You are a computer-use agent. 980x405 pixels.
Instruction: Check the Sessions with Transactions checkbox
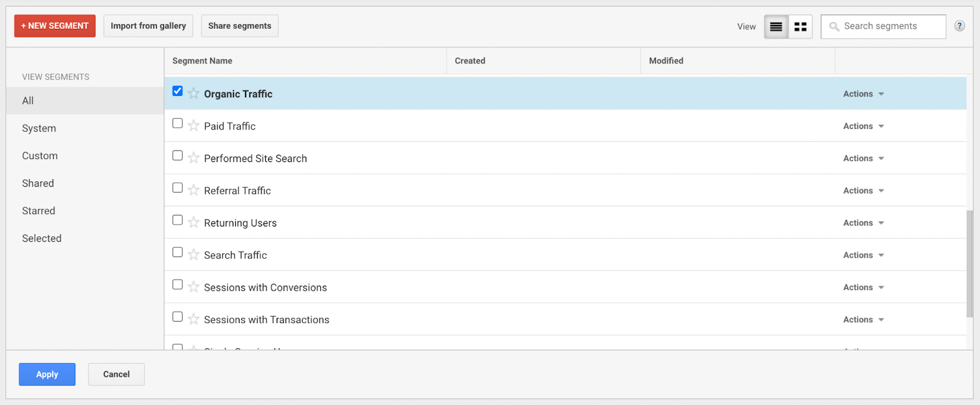coord(178,317)
